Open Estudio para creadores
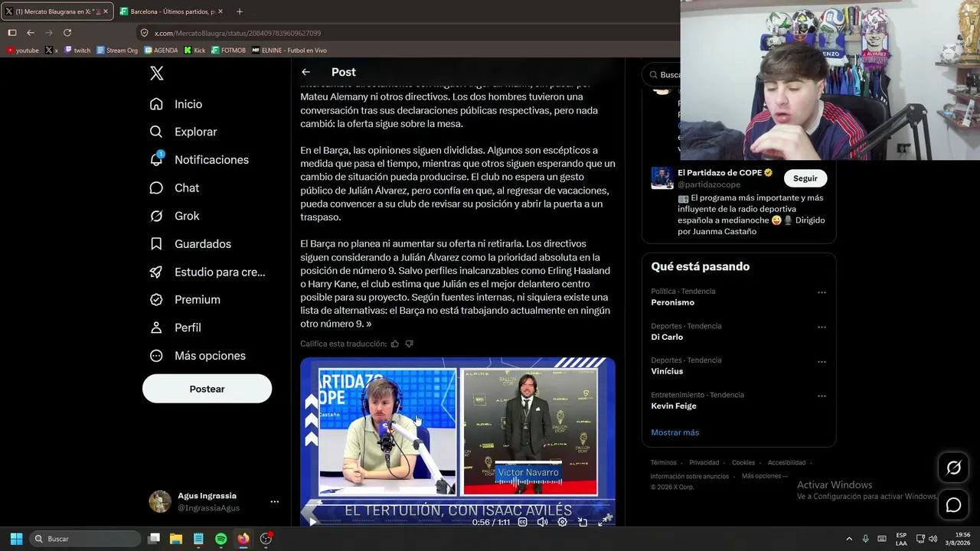 tap(207, 272)
